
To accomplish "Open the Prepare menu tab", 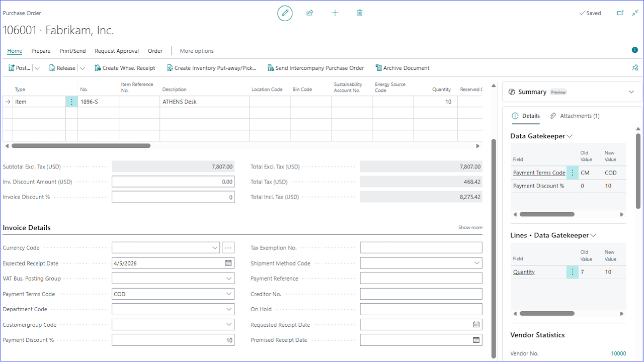I will click(x=41, y=51).
